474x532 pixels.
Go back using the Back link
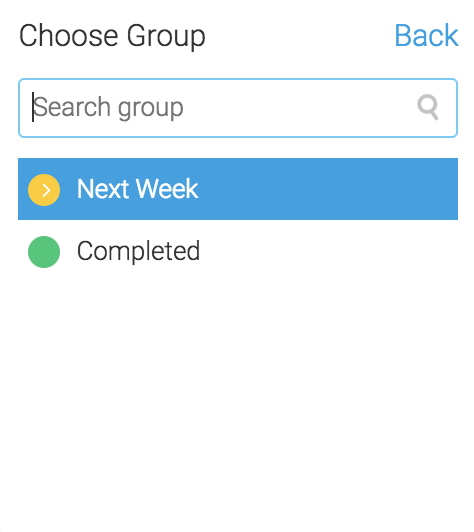[x=426, y=36]
